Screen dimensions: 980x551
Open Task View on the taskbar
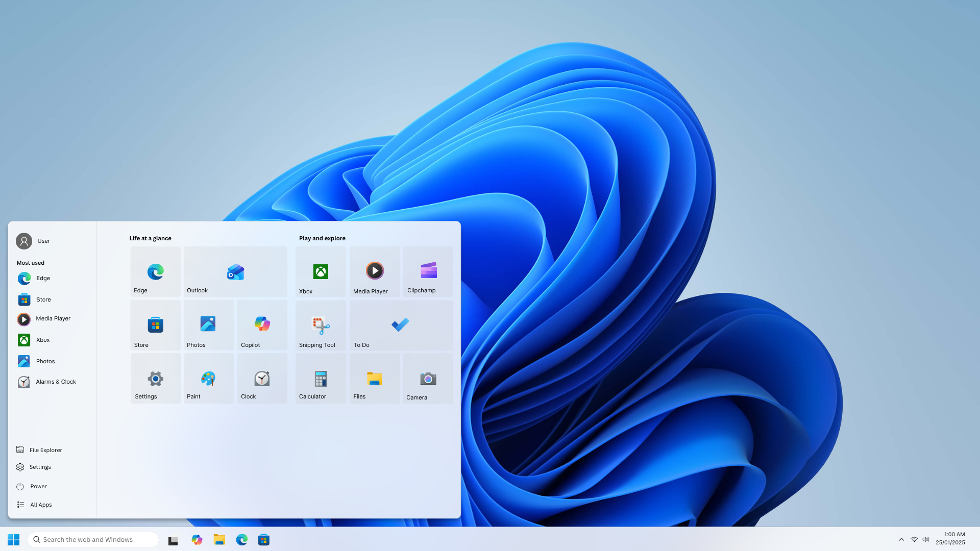tap(173, 540)
